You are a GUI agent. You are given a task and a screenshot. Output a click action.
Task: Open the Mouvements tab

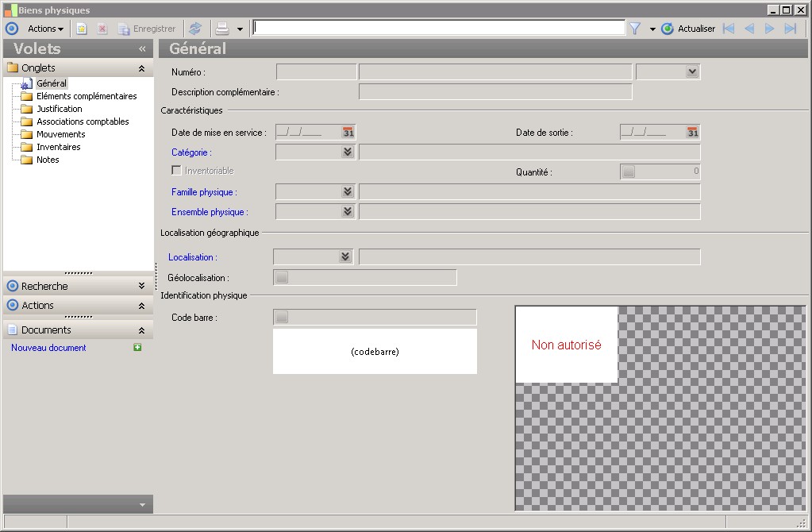click(60, 134)
